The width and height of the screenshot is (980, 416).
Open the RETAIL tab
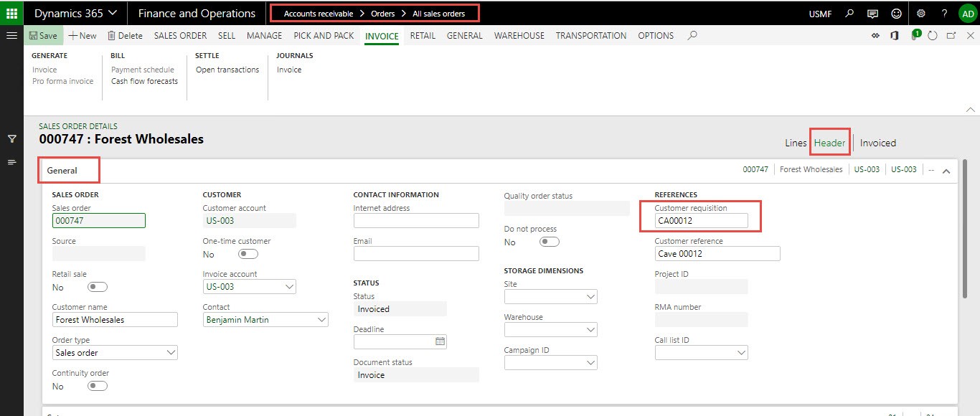[423, 35]
